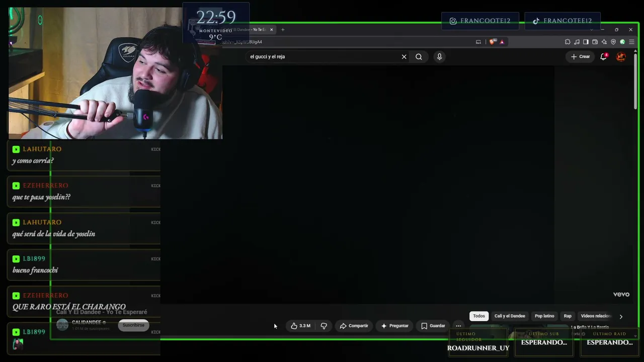Click the YouTube search magnifier button
The height and width of the screenshot is (362, 644).
pyautogui.click(x=419, y=57)
